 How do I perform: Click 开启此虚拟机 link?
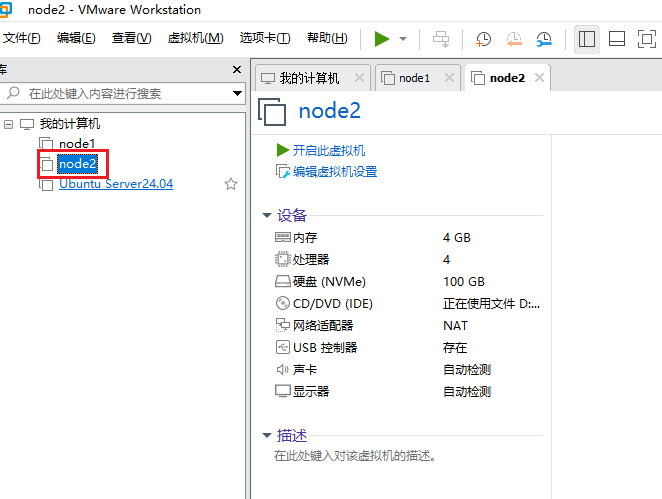pos(329,150)
